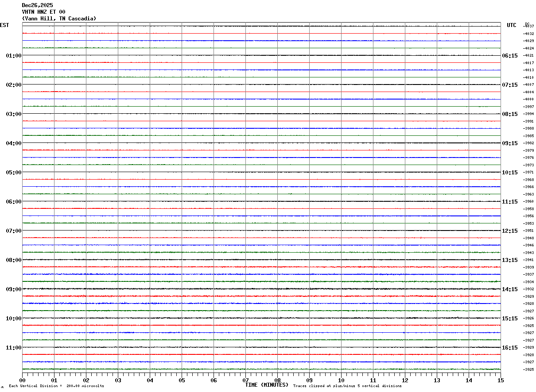Select the 04:00 EST time label

(13, 143)
